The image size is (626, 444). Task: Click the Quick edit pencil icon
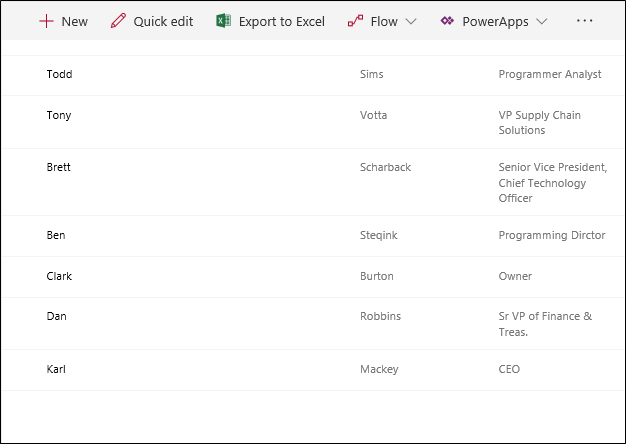(118, 21)
